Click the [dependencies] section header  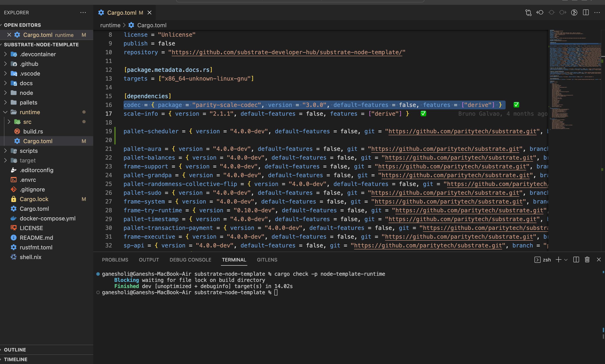click(x=147, y=96)
